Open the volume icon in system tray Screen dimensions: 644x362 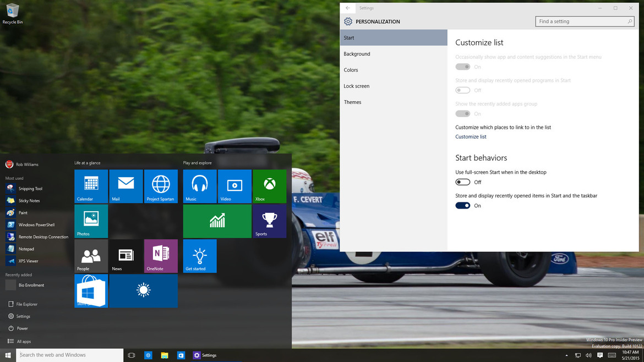click(588, 355)
